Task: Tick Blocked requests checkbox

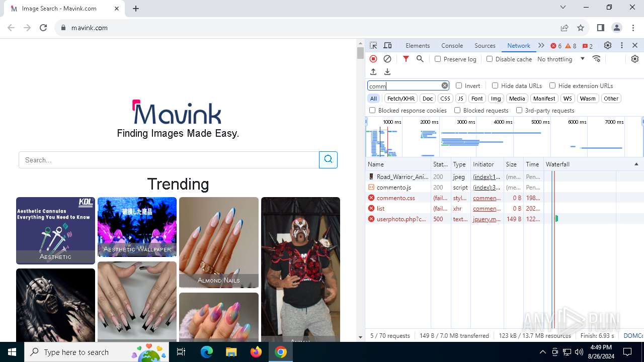Action: 457,110
